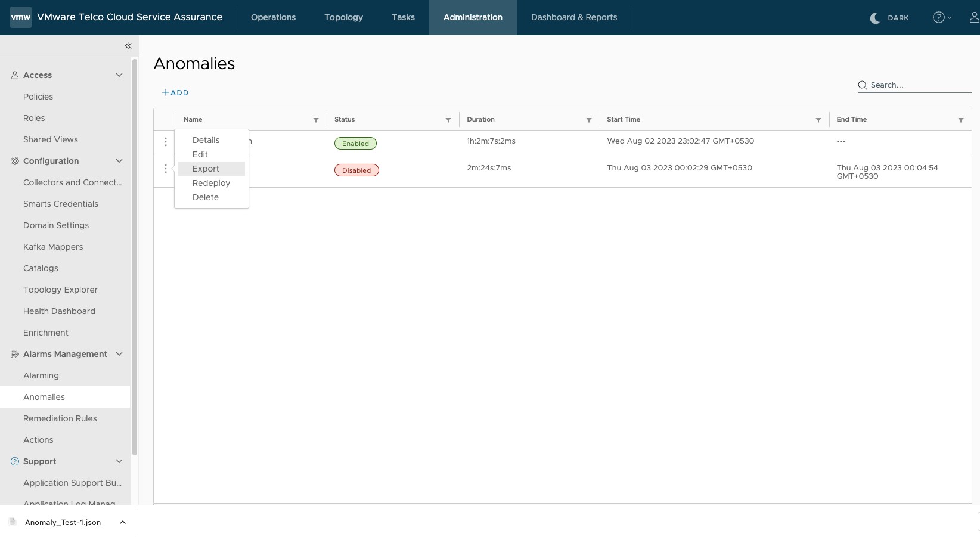Viewport: 980px width, 537px height.
Task: Choose Edit from the context menu
Action: 211,154
